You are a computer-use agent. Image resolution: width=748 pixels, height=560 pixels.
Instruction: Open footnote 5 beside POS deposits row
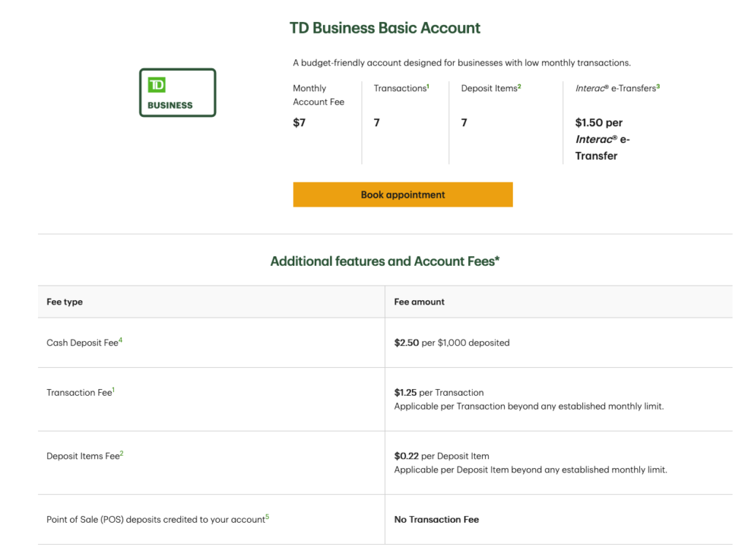click(267, 517)
